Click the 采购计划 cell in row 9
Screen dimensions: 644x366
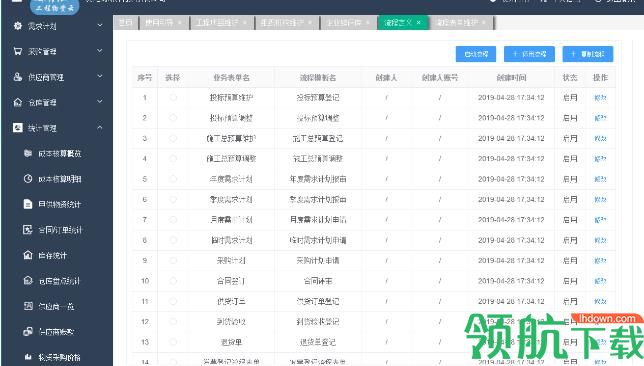coord(231,260)
